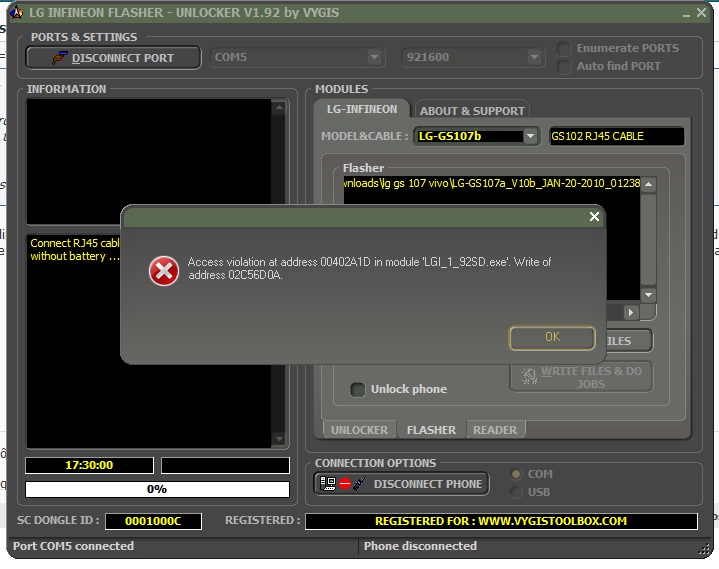
Task: Click the computer icon on DISCONNECT PHONE button
Action: [x=328, y=484]
